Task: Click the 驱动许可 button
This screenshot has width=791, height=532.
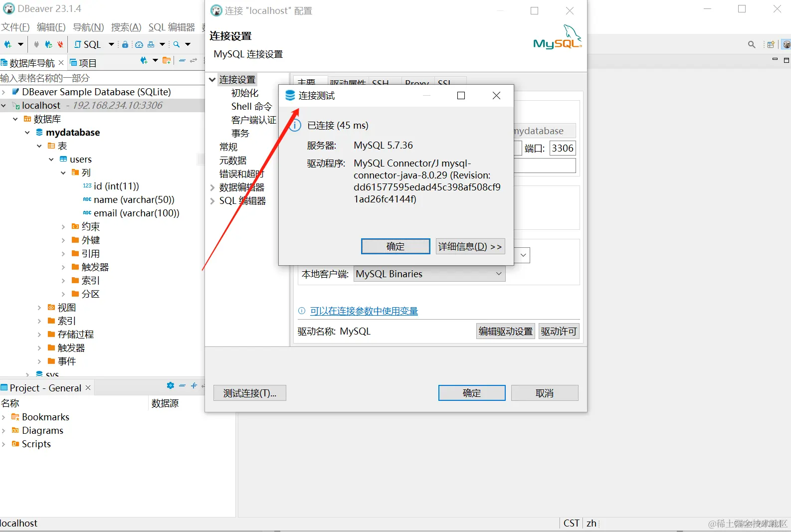Action: point(559,331)
